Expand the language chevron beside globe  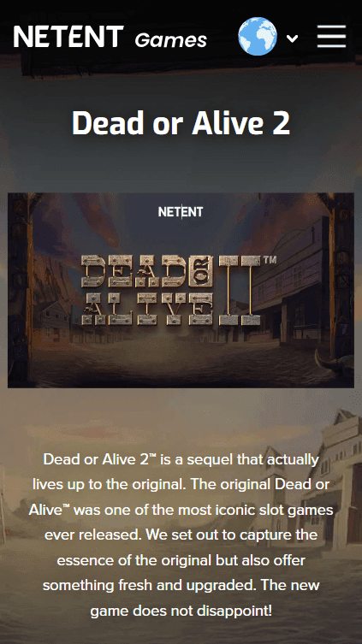point(292,38)
